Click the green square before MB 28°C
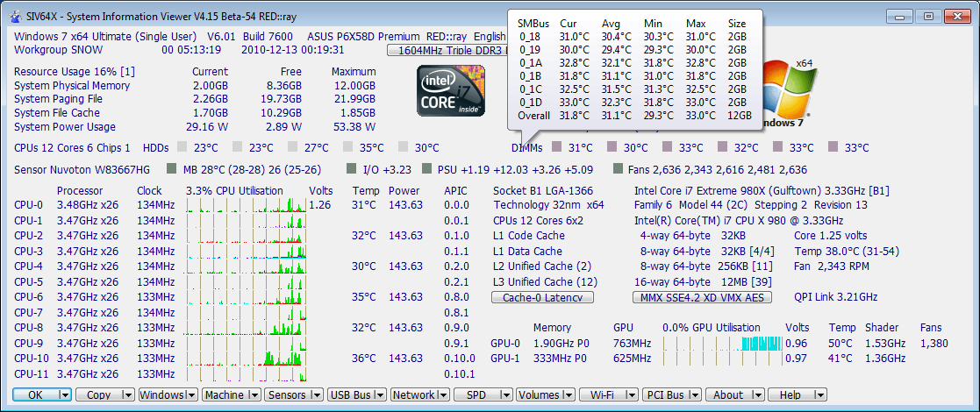Screen dimensions: 980x412 click(171, 168)
